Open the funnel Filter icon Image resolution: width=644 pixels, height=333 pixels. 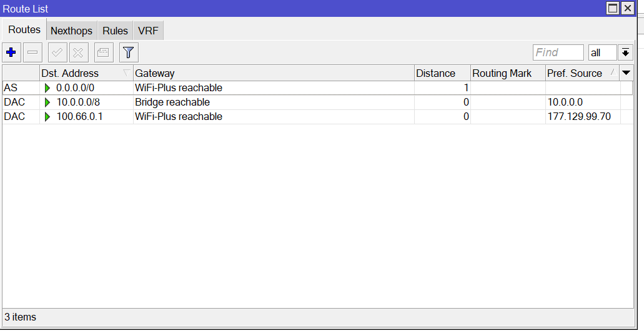coord(129,52)
